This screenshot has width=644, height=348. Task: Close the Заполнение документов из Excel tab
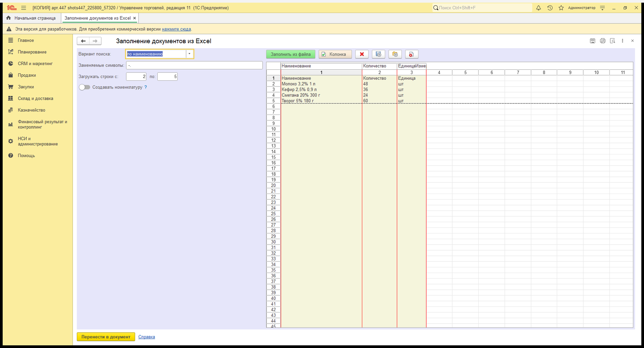(135, 18)
